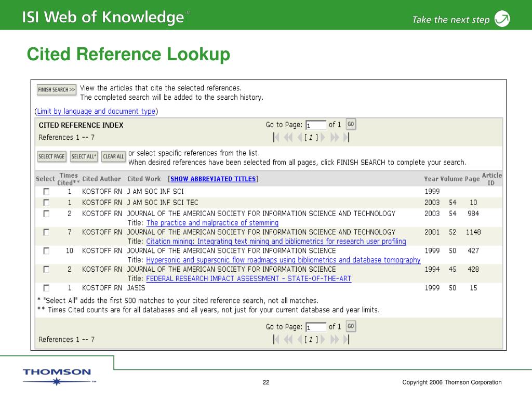Image resolution: width=532 pixels, height=399 pixels.
Task: Click times cited value 10
Action: point(70,251)
